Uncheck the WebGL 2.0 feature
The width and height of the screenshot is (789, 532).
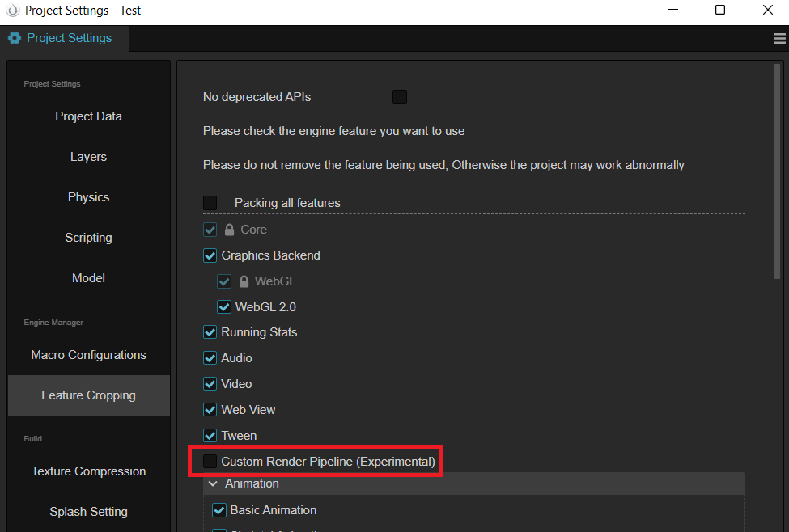224,307
